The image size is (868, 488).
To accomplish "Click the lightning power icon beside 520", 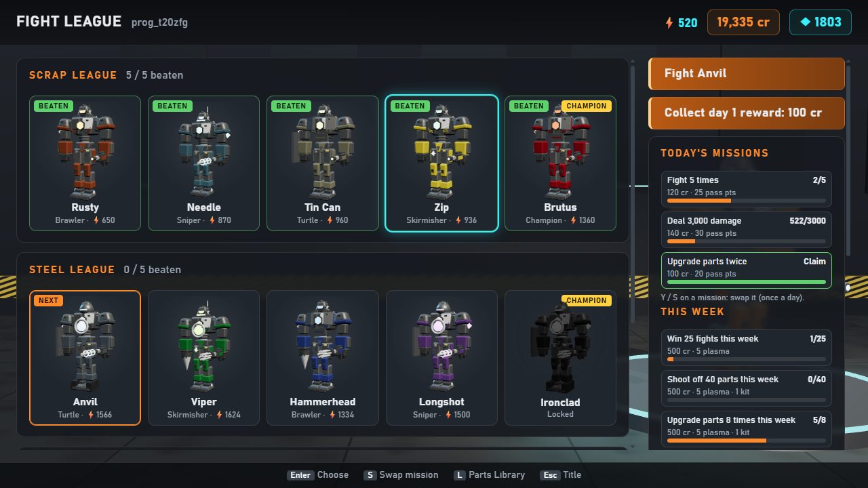I will pyautogui.click(x=669, y=22).
